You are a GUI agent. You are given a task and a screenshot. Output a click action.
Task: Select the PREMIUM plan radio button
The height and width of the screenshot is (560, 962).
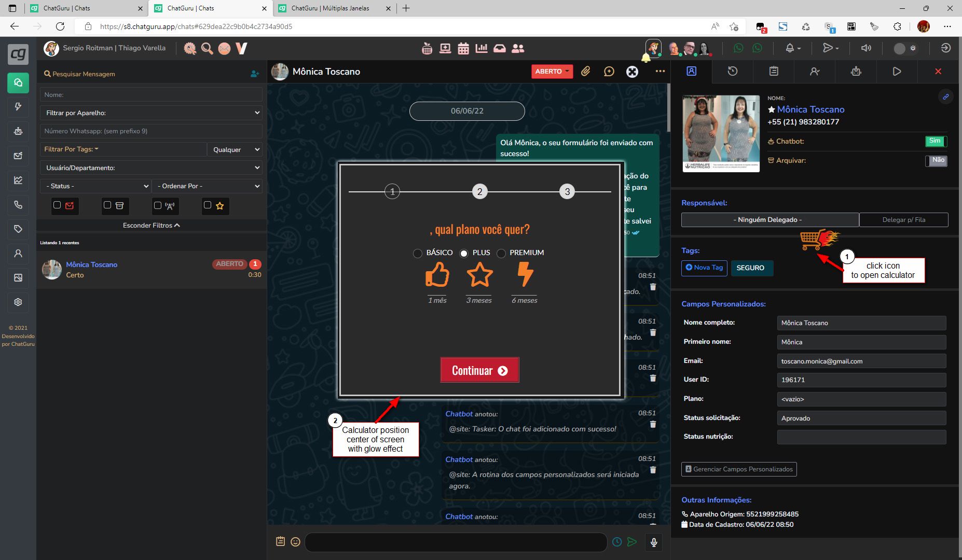coord(501,253)
